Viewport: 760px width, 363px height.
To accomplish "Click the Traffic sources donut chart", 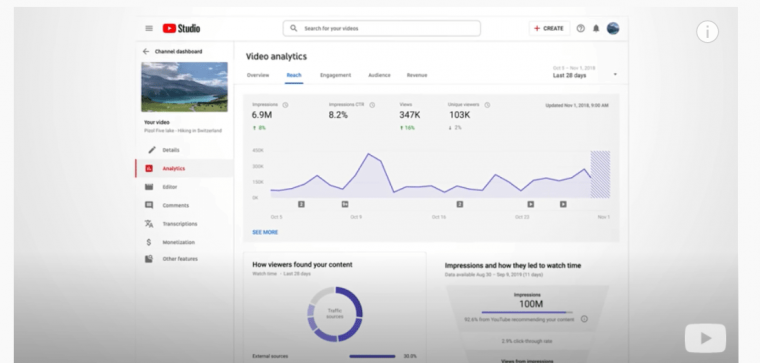I will pyautogui.click(x=335, y=314).
